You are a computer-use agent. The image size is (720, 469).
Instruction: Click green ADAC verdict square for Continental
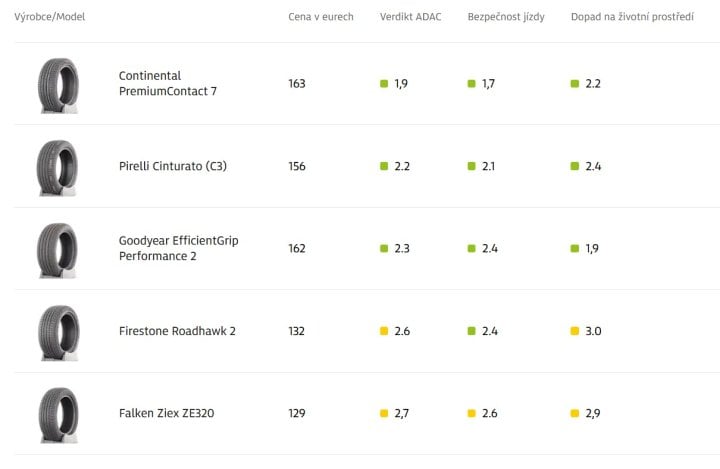384,84
